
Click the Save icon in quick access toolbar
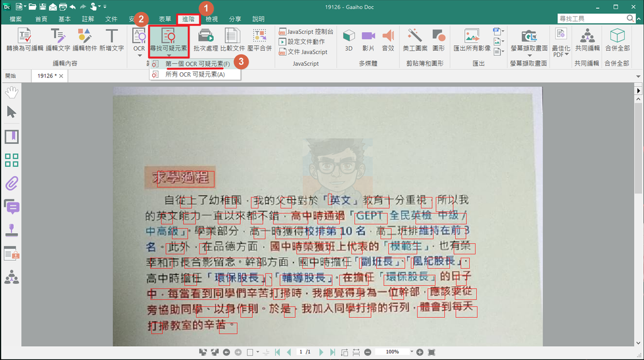(x=43, y=6)
